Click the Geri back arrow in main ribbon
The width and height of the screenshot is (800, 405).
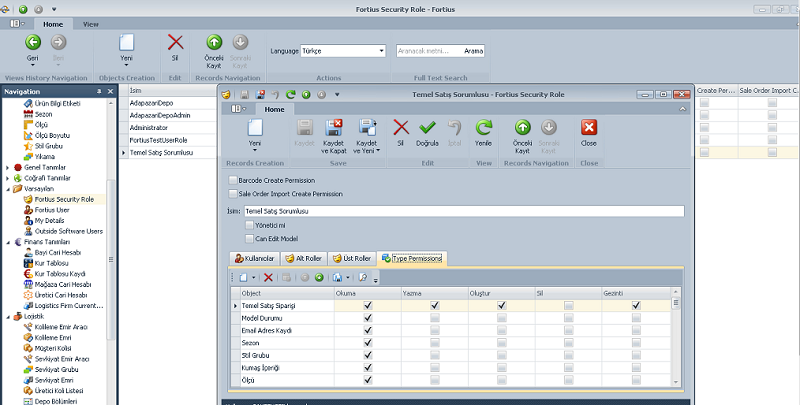point(33,42)
